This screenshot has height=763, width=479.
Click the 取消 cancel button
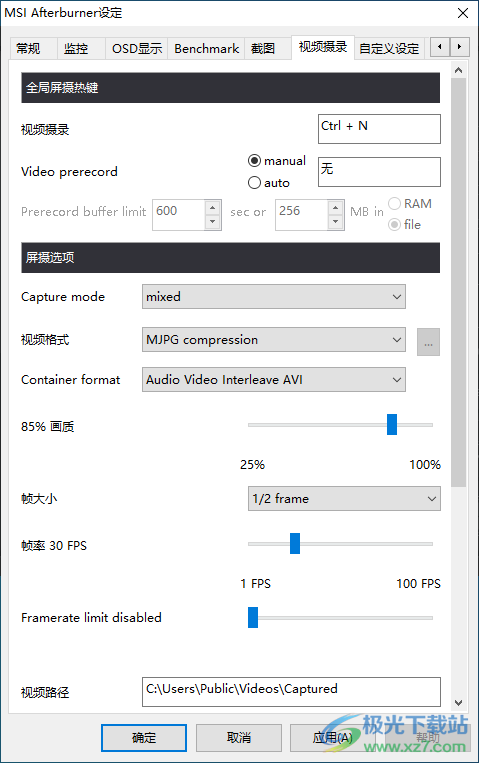click(x=239, y=738)
